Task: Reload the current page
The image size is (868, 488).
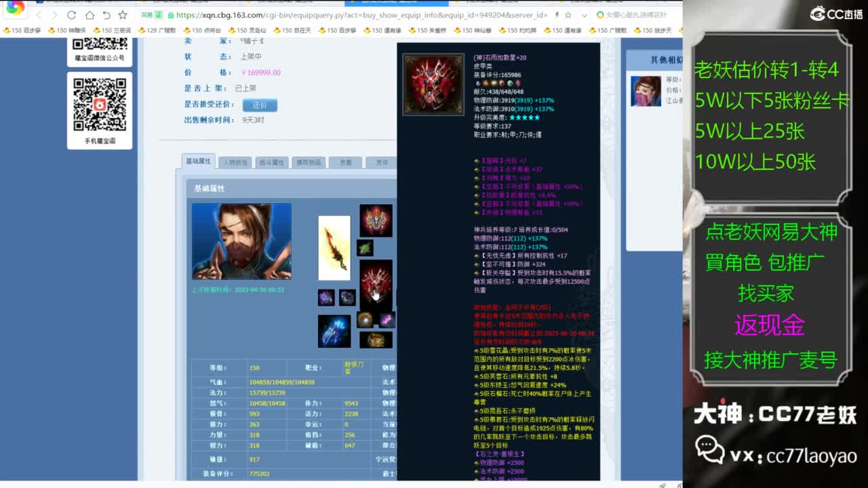Action: 72,15
